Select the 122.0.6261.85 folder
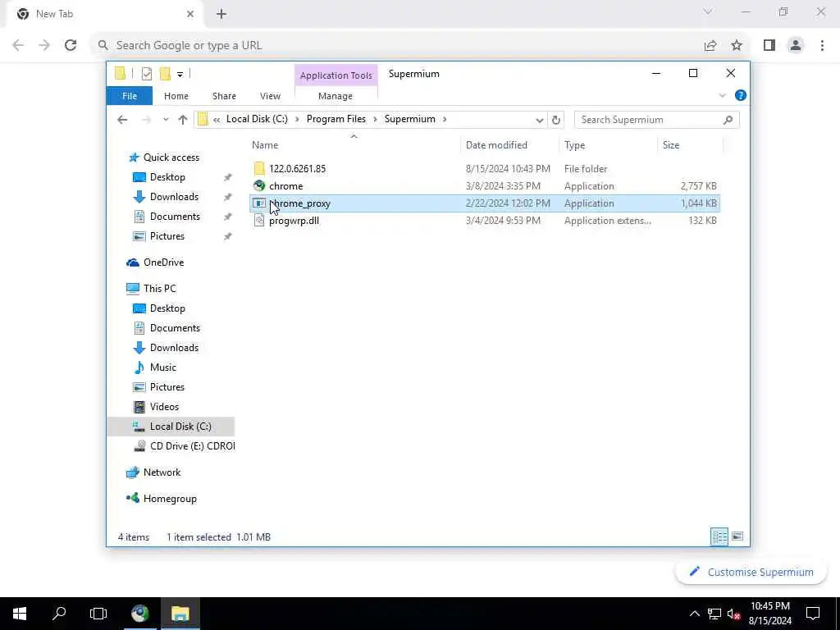The image size is (840, 630). 297,169
